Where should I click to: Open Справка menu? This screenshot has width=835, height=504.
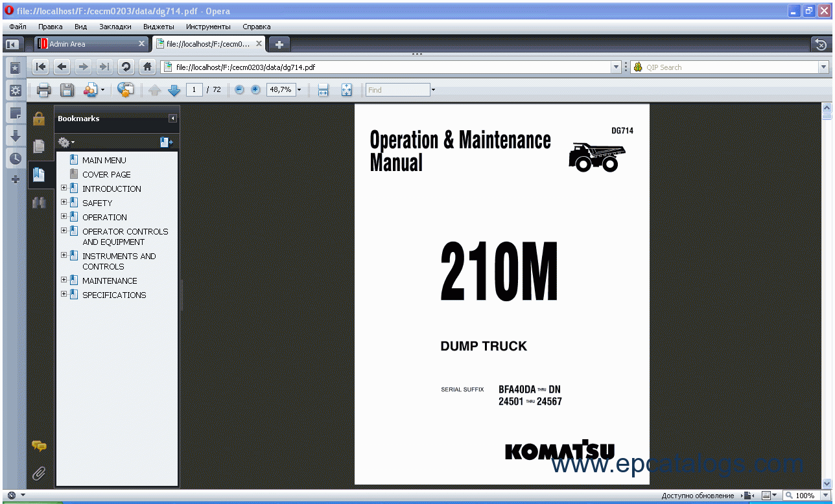click(x=257, y=27)
